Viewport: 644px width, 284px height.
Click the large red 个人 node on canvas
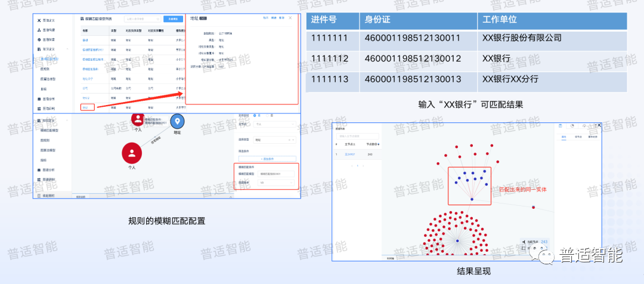pyautogui.click(x=132, y=153)
